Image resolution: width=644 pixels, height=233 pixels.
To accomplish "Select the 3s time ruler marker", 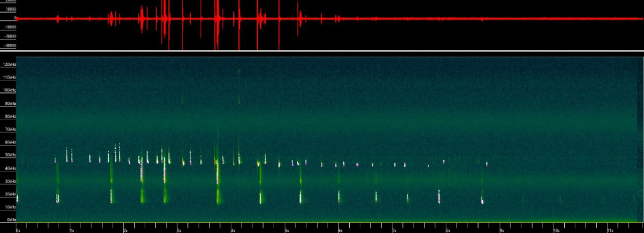I will [x=179, y=230].
